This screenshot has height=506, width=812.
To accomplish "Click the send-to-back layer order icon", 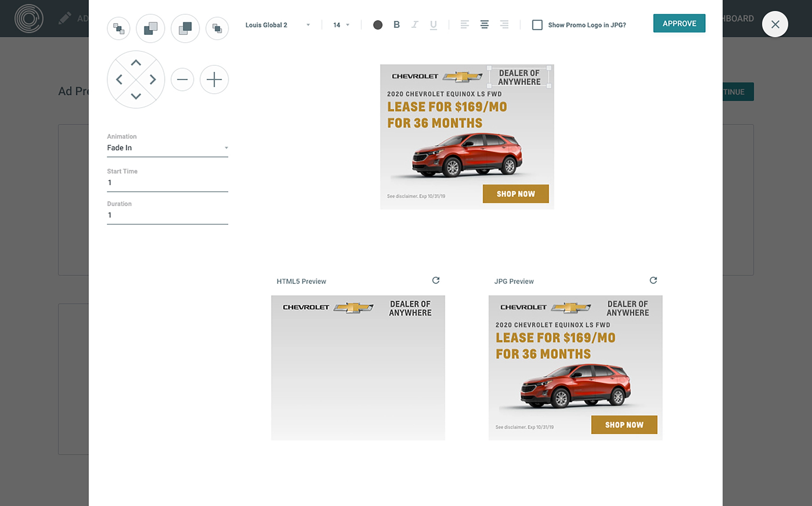I will [118, 28].
